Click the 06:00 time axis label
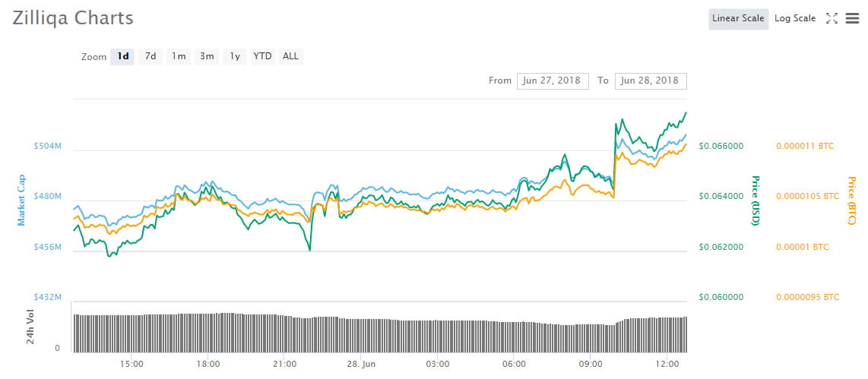868x379 pixels. [x=514, y=364]
